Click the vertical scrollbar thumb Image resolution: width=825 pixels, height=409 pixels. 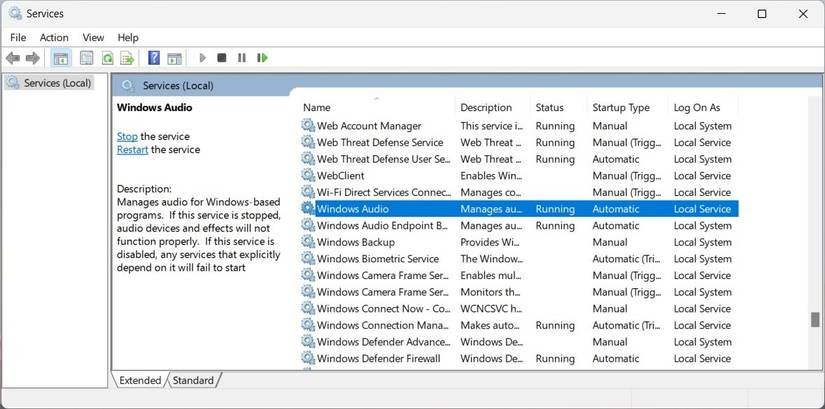pyautogui.click(x=815, y=320)
